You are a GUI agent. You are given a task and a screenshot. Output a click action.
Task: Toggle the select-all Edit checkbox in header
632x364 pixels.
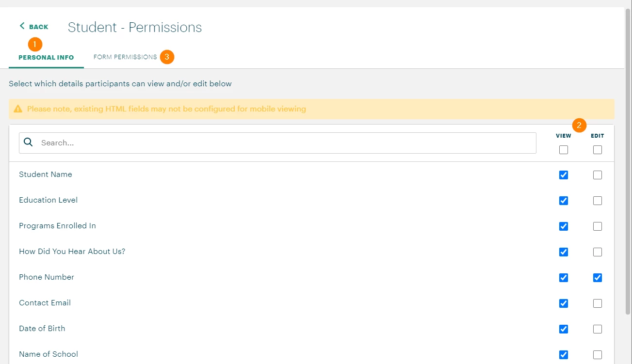click(x=598, y=150)
